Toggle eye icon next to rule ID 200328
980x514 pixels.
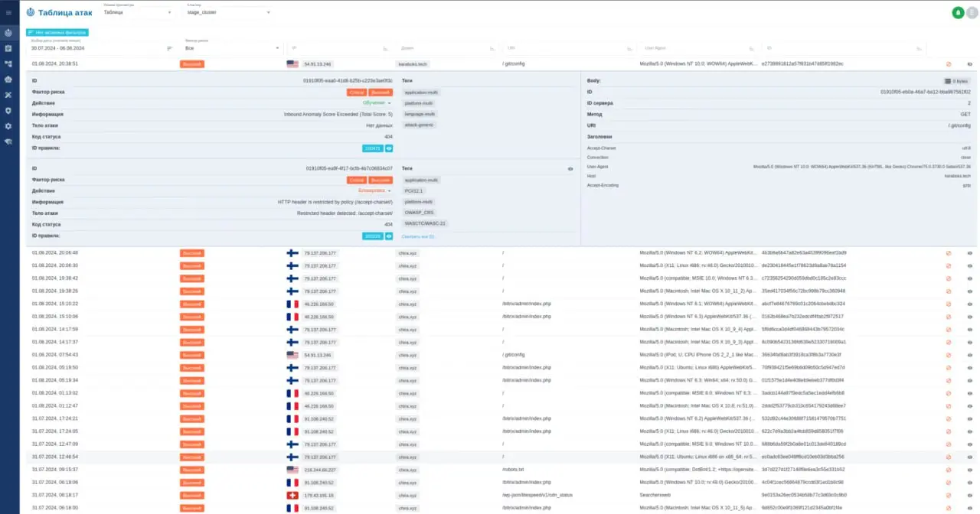tap(389, 236)
